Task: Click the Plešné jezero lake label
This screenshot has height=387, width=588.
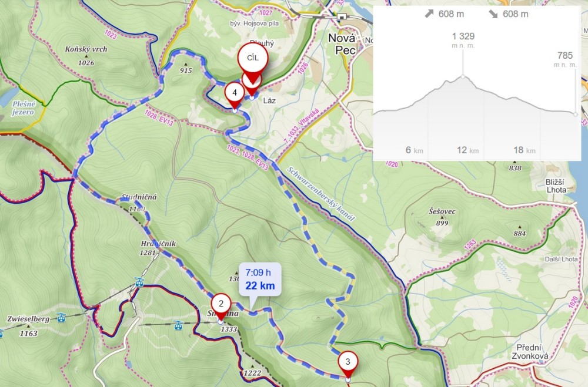Action: [x=24, y=108]
